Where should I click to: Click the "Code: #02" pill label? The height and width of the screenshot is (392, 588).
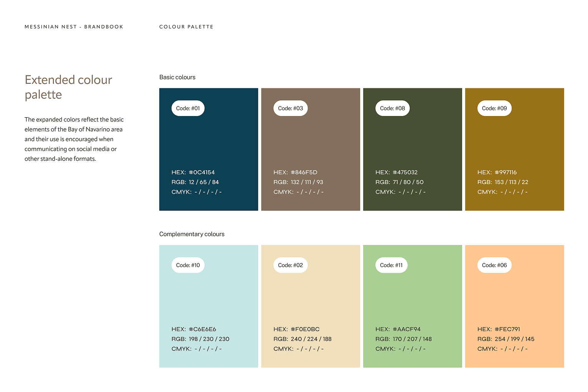coord(290,265)
